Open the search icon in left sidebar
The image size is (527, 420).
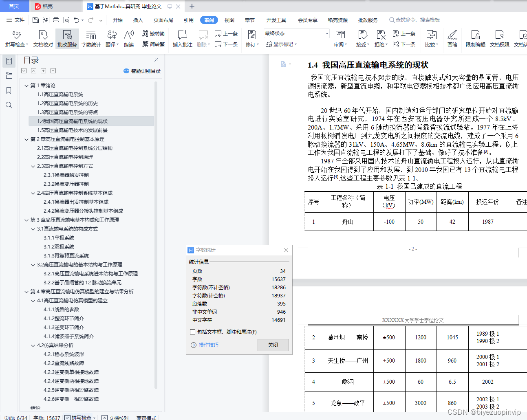[9, 105]
